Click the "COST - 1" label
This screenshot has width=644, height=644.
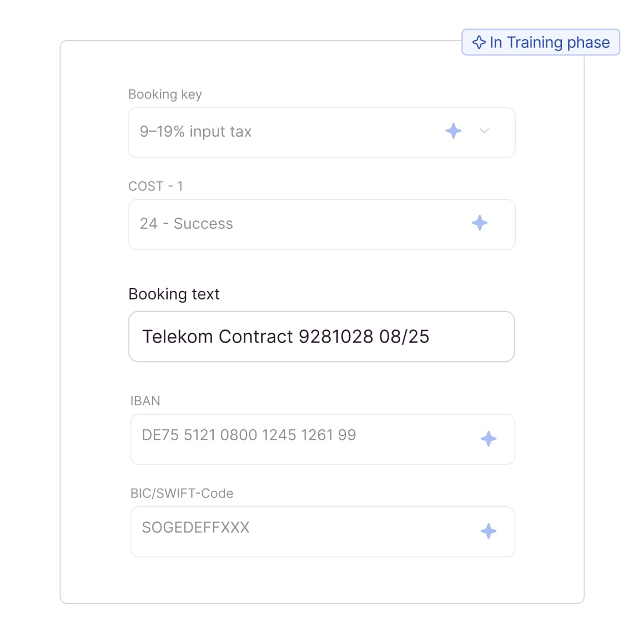(x=155, y=187)
